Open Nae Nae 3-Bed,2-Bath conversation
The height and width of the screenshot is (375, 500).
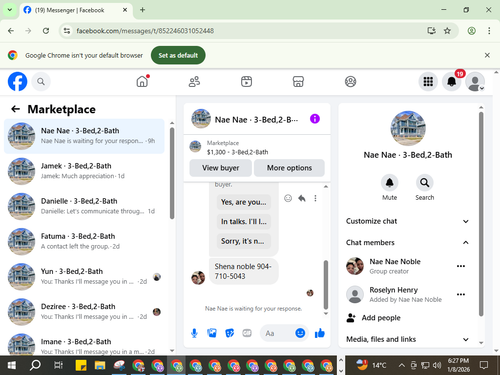84,136
